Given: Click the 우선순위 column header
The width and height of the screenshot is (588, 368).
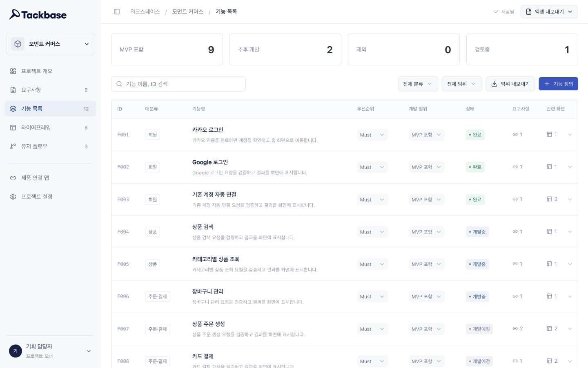Looking at the screenshot, I should (365, 109).
